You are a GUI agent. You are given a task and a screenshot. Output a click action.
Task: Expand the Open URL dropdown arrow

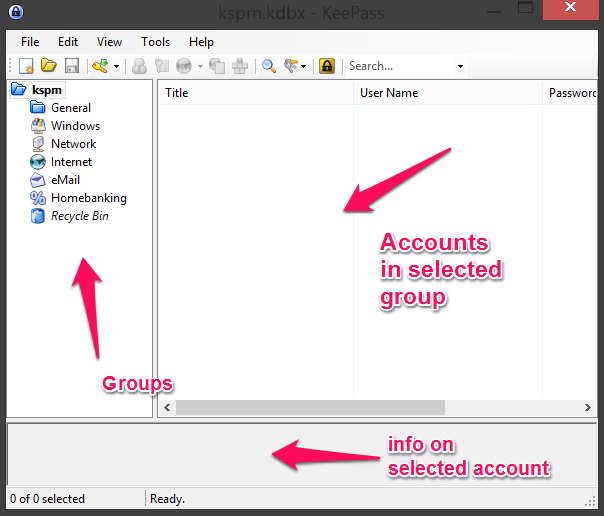pyautogui.click(x=200, y=66)
